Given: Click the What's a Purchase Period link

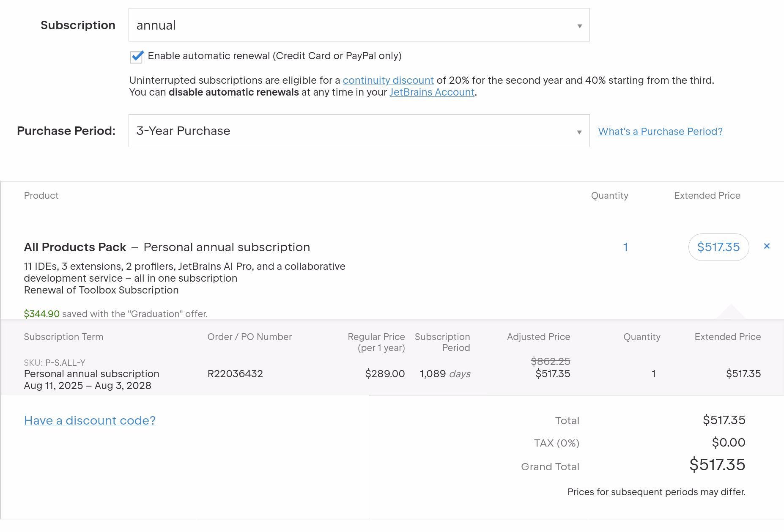Looking at the screenshot, I should 660,132.
